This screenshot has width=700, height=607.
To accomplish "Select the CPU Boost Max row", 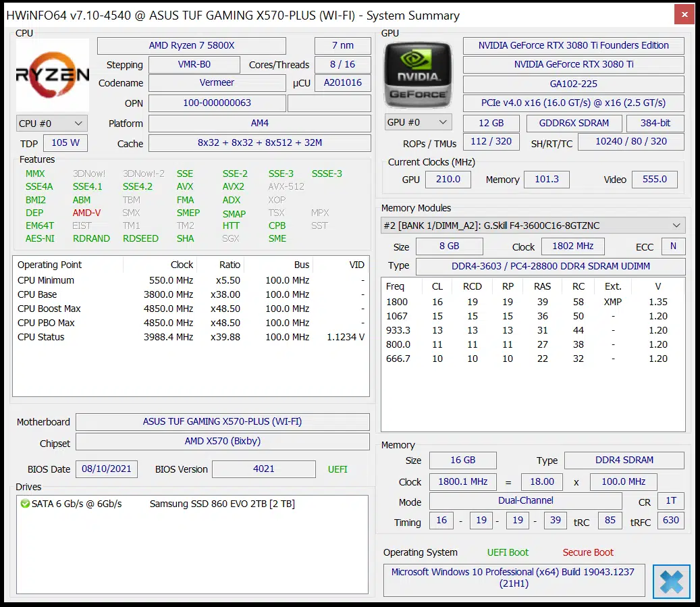I will point(191,309).
